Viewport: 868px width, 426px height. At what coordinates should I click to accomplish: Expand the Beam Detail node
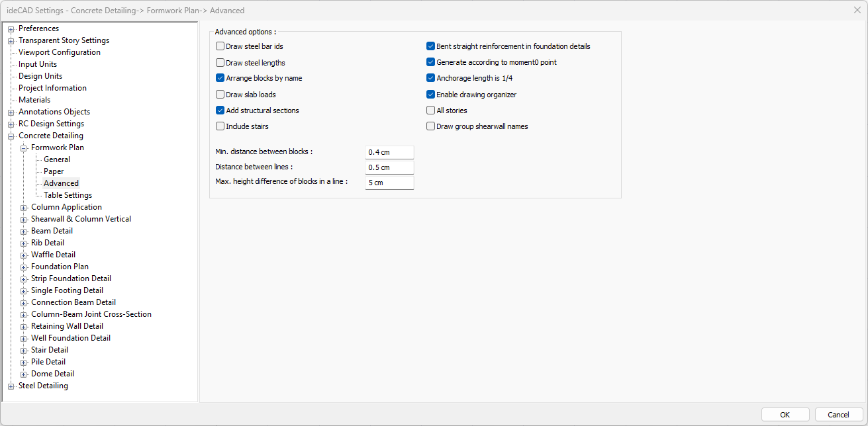click(x=24, y=231)
